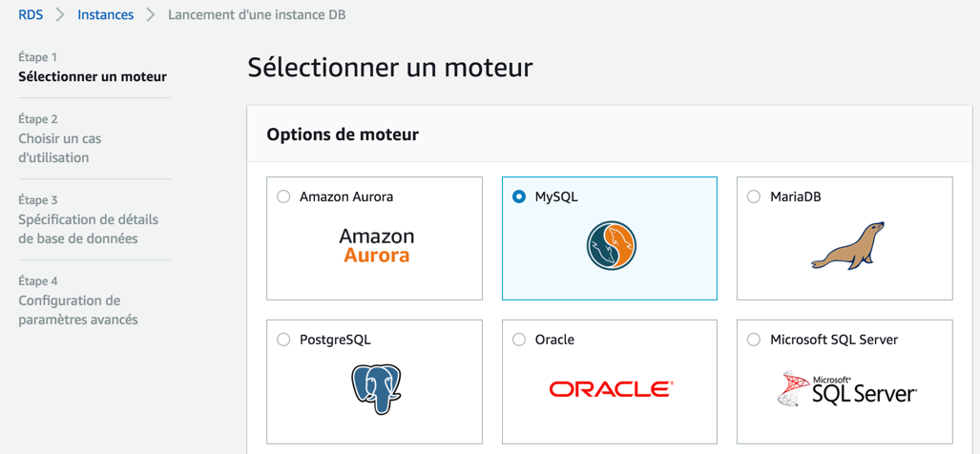Viewport: 980px width, 454px height.
Task: Click the MariaDB seal logo
Action: point(847,245)
